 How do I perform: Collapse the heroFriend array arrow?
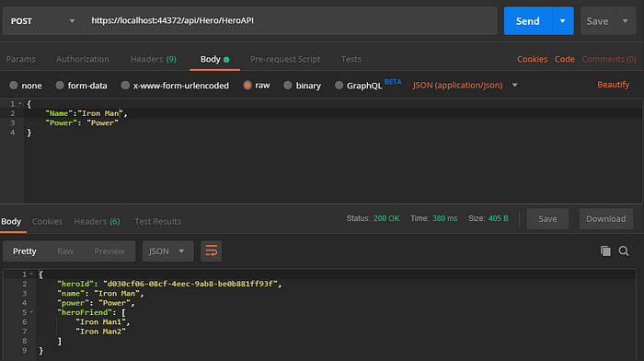31,312
